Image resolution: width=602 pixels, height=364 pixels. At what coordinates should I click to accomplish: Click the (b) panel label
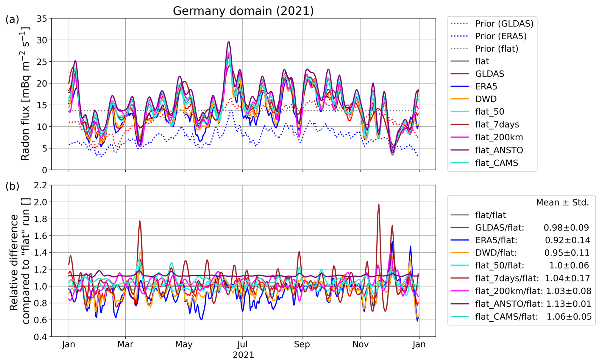tap(12, 186)
